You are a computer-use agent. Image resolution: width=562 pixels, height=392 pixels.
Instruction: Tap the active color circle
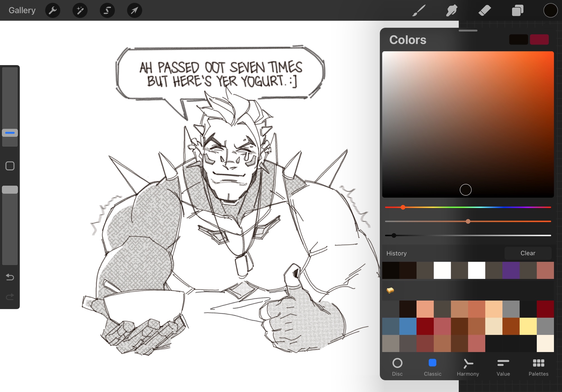coord(550,11)
